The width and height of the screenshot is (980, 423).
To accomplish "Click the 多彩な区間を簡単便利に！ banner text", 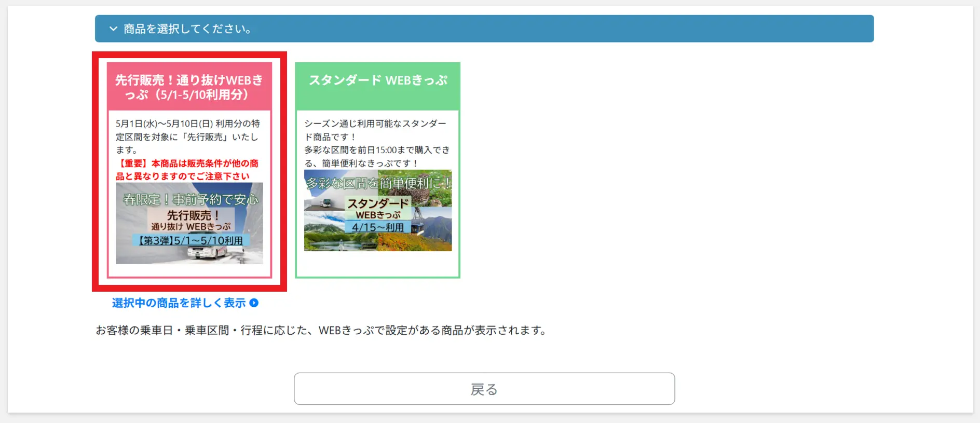I will pos(377,183).
